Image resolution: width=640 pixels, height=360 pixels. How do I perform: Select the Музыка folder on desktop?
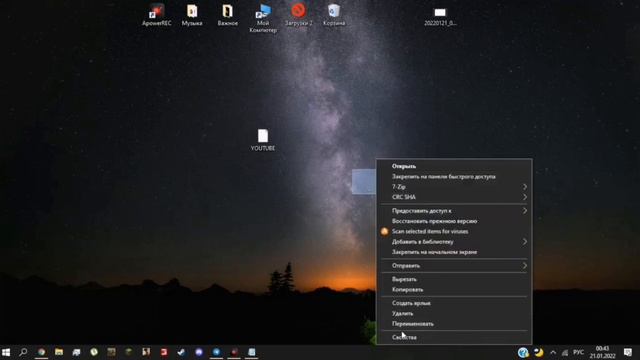coord(192,15)
